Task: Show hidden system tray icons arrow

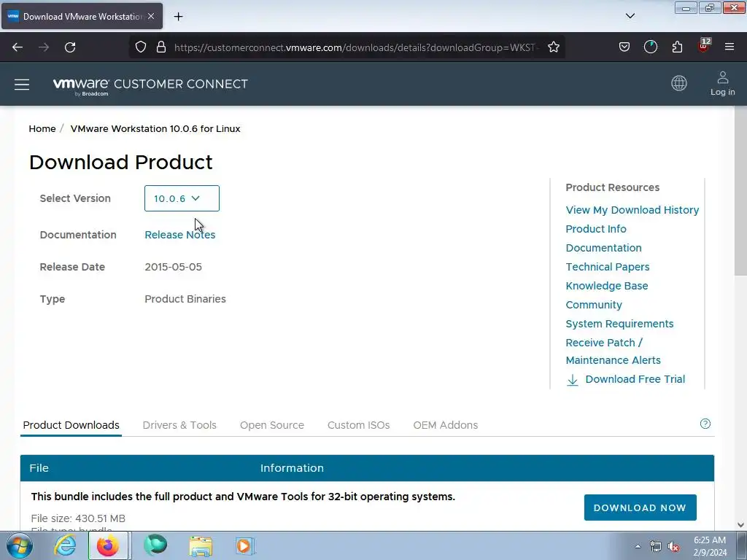Action: tap(638, 546)
